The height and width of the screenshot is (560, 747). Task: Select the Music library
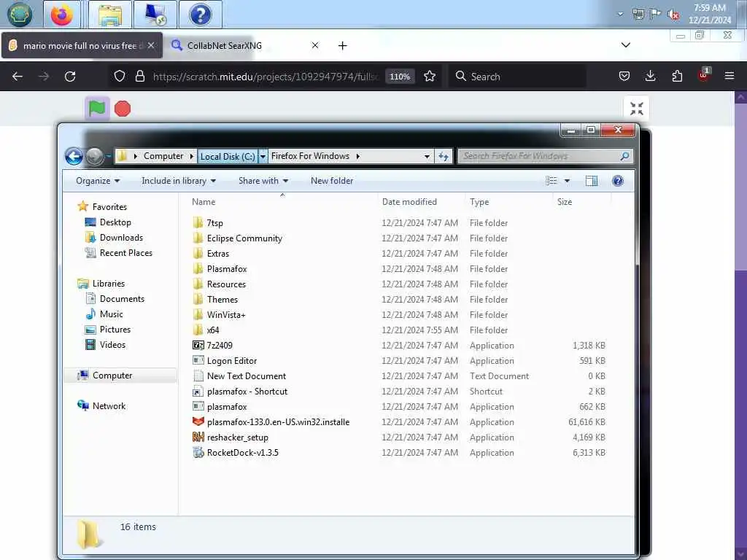coord(111,314)
